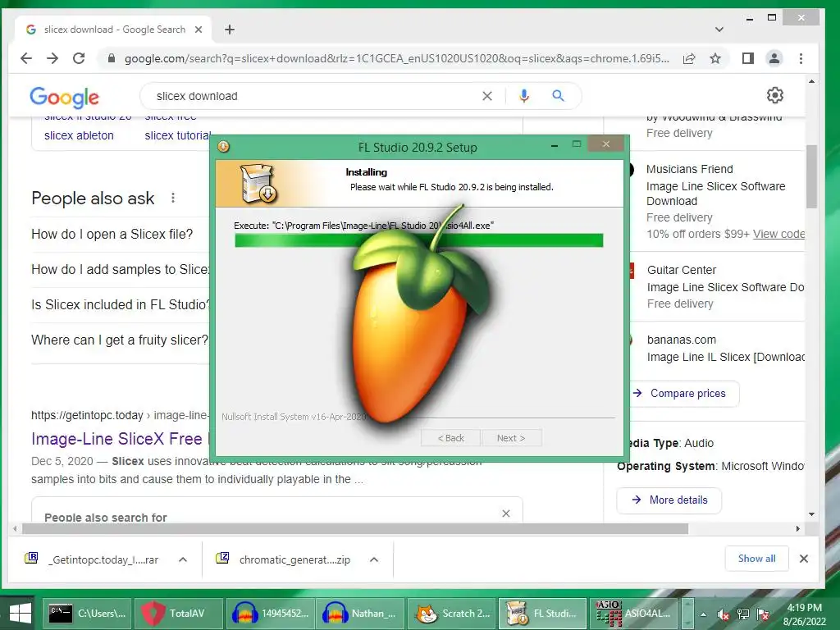Switch to Command Prompt taskbar item
The width and height of the screenshot is (840, 630).
(86, 614)
